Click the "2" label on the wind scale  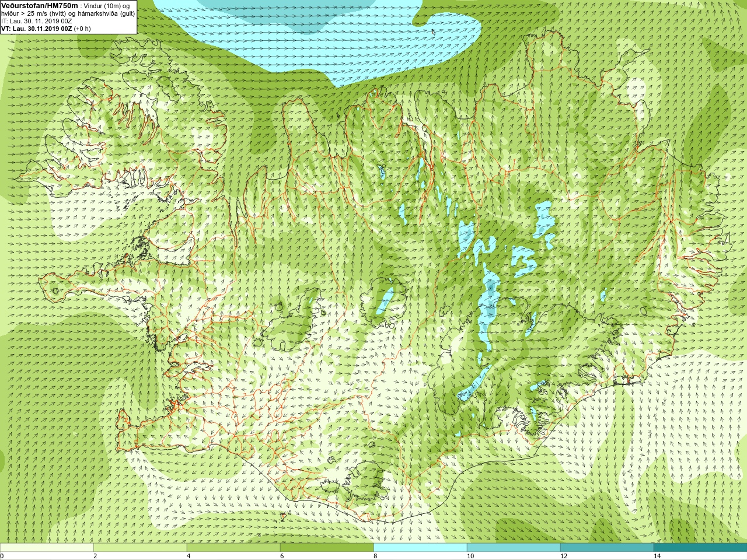pyautogui.click(x=95, y=556)
